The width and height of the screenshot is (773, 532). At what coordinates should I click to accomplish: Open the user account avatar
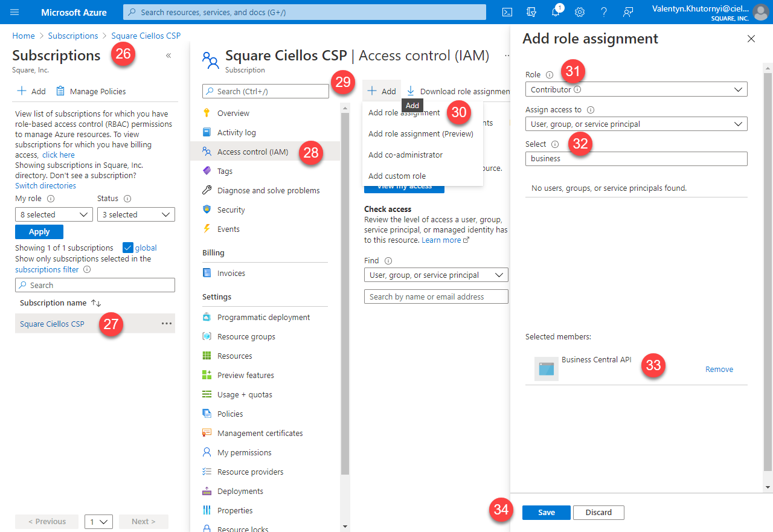pyautogui.click(x=760, y=12)
